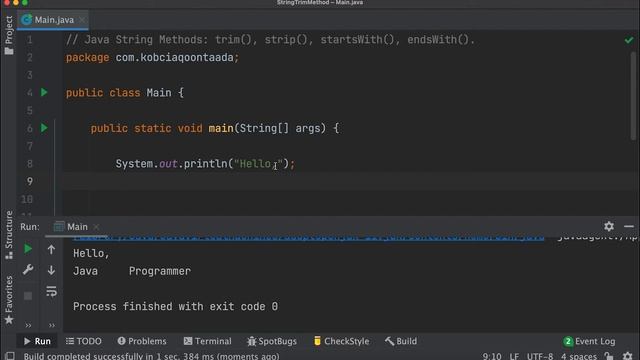Run class Main from gutter arrow

tap(44, 93)
